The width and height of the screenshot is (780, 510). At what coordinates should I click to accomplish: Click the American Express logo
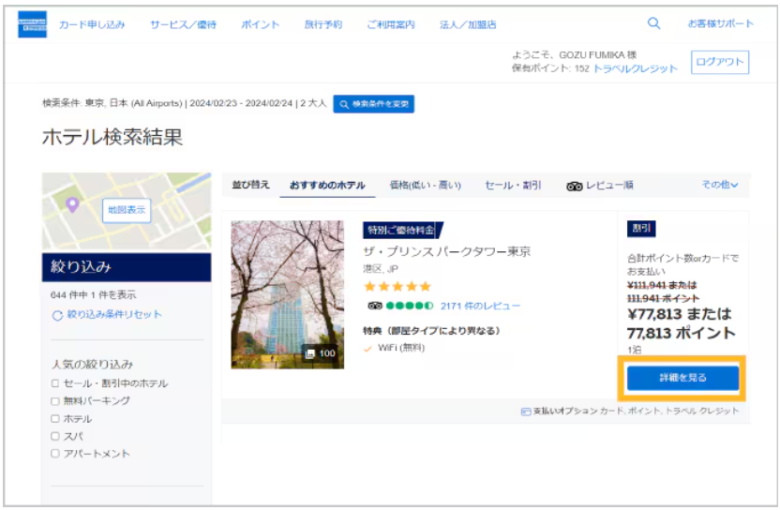32,24
